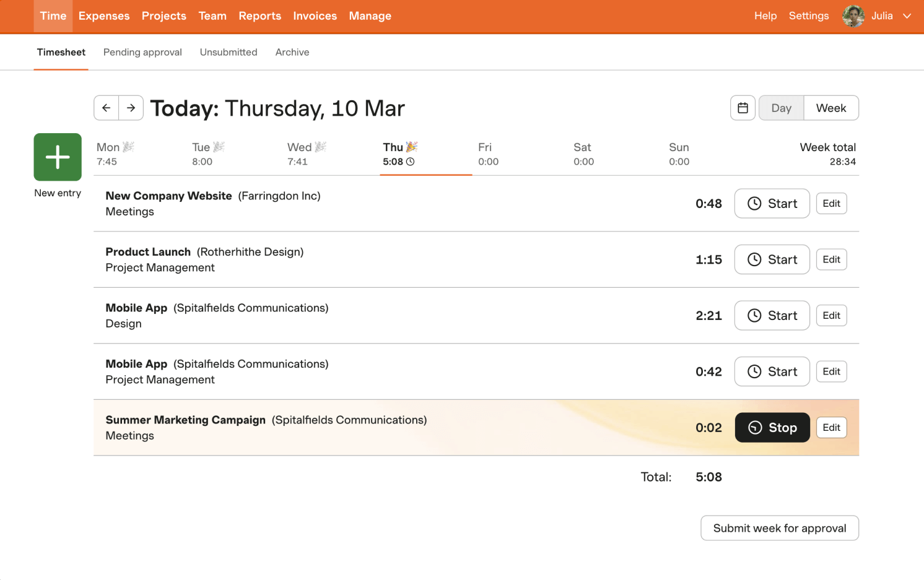The height and width of the screenshot is (580, 924).
Task: Open the Time menu
Action: click(x=53, y=16)
